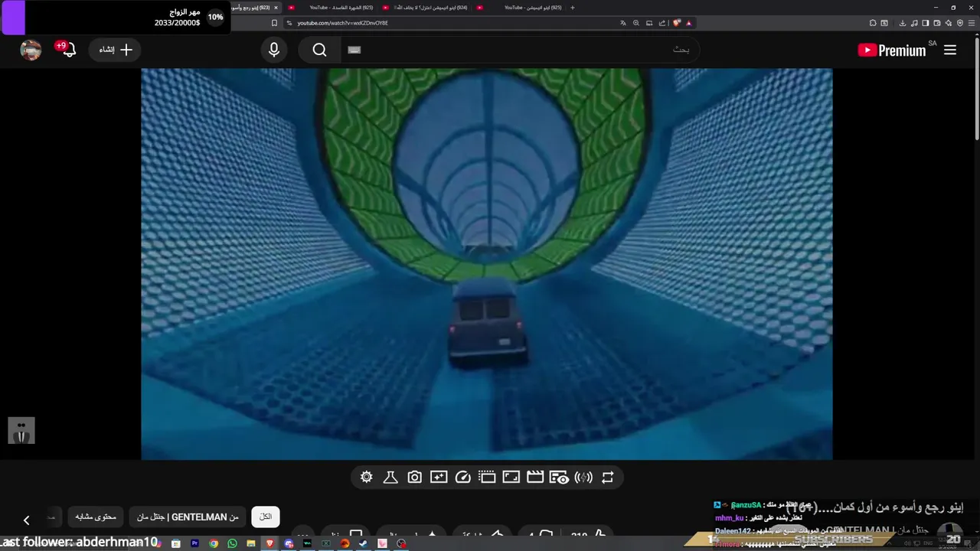The height and width of the screenshot is (551, 980).
Task: Click the bookmark icon beside the address bar
Action: pos(274,23)
